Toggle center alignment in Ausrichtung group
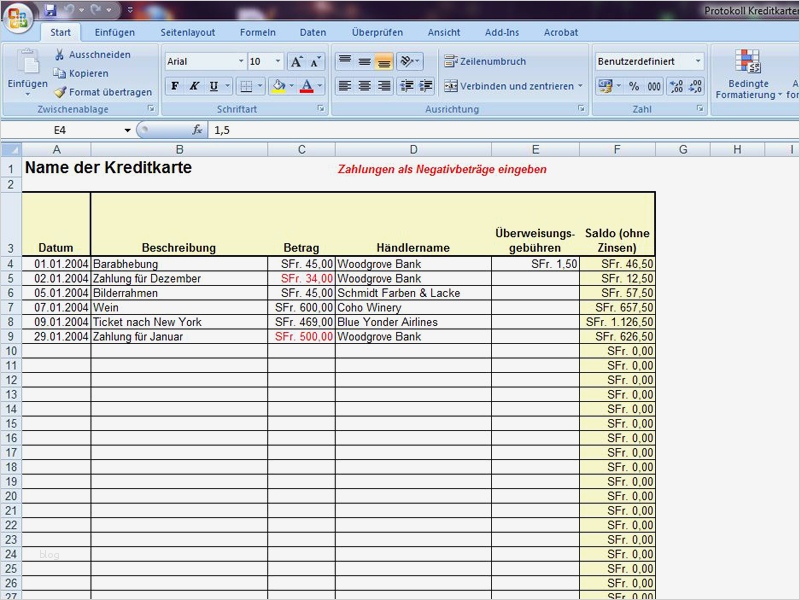This screenshot has width=800, height=600. click(364, 84)
